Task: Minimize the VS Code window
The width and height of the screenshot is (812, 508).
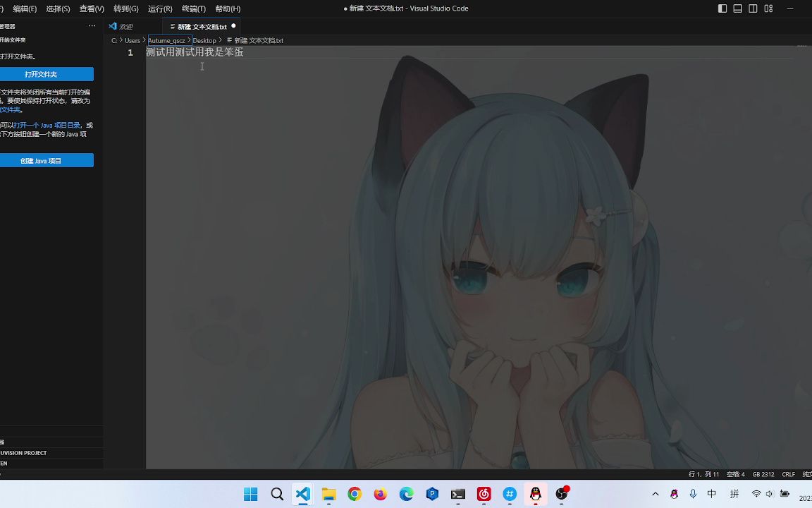Action: (x=789, y=8)
